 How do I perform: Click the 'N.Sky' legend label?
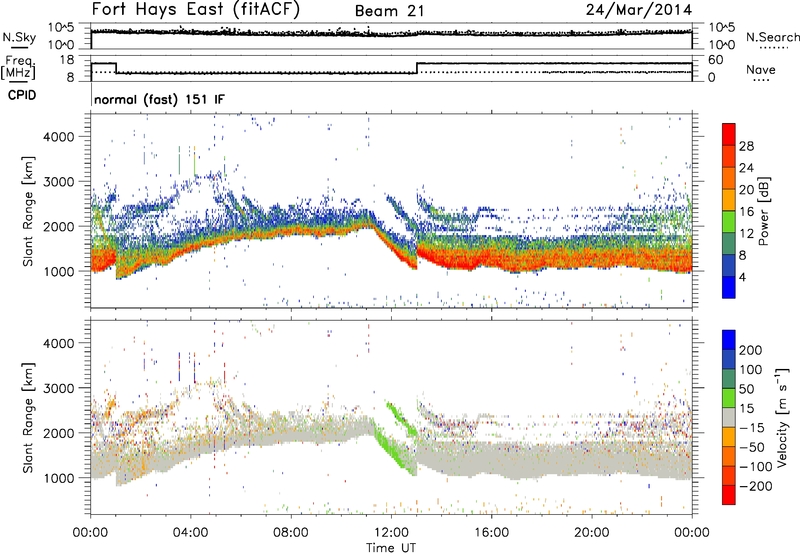tap(19, 38)
